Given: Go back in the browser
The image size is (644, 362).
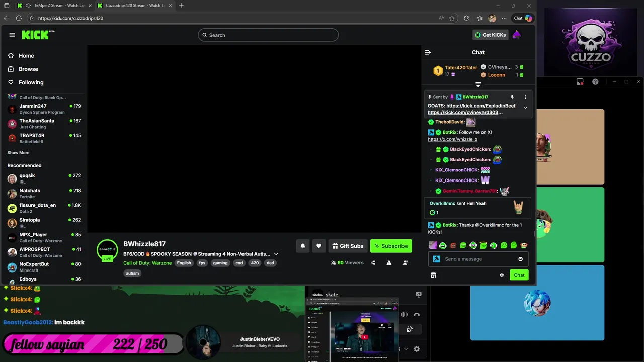Looking at the screenshot, I should (x=7, y=18).
